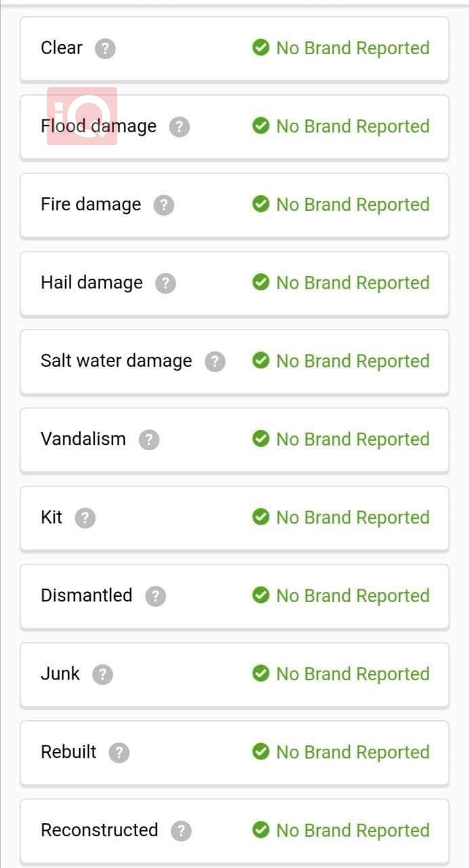Click the Reconstructed help question mark
The height and width of the screenshot is (868, 469).
(181, 831)
